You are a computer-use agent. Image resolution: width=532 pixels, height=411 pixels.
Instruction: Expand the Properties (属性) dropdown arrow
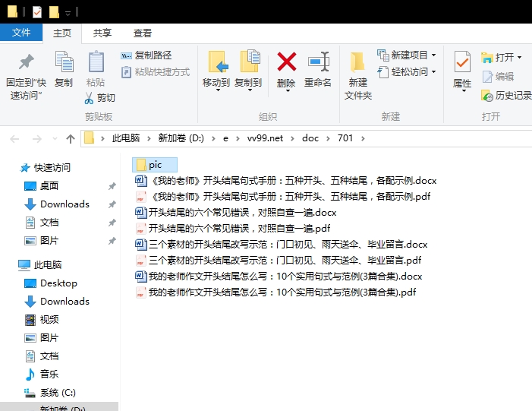point(464,90)
